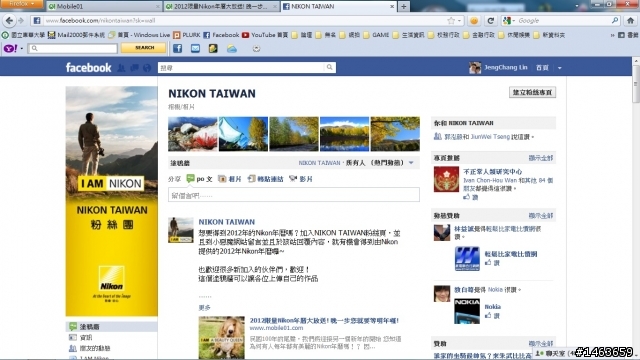This screenshot has width=640, height=360.
Task: Click the Facebook logo in the blue header
Action: click(x=88, y=68)
